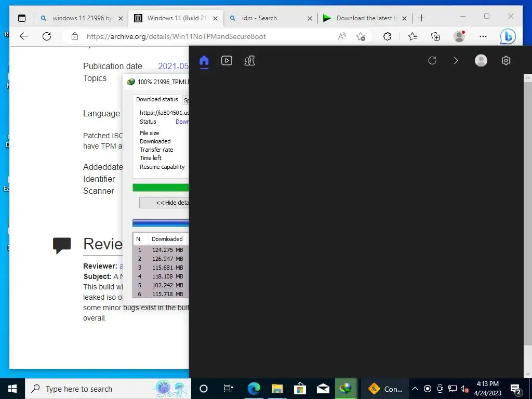Add this page to favorites
This screenshot has width=532, height=399.
361,37
